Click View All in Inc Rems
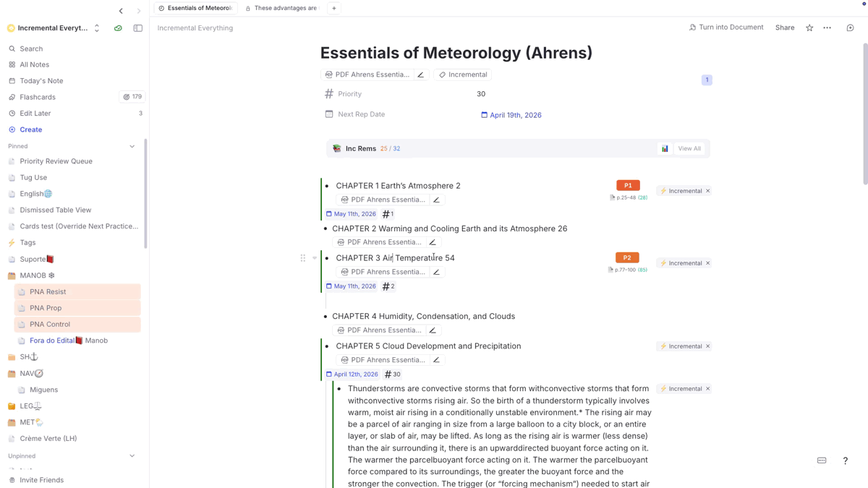This screenshot has width=868, height=488. 689,149
